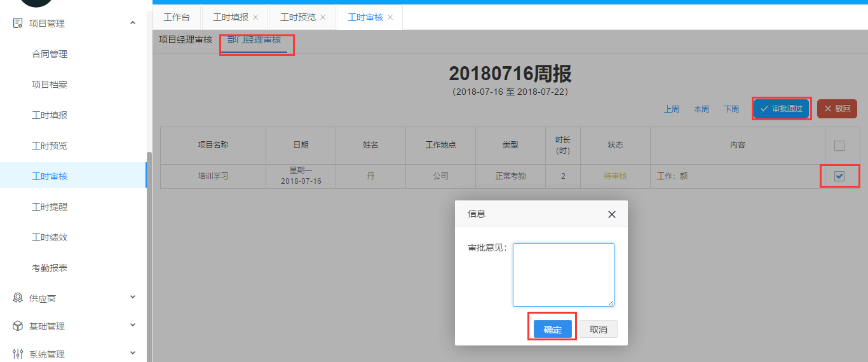Click the sidebar vertical scrollbar
This screenshot has width=868, height=362.
(149, 254)
